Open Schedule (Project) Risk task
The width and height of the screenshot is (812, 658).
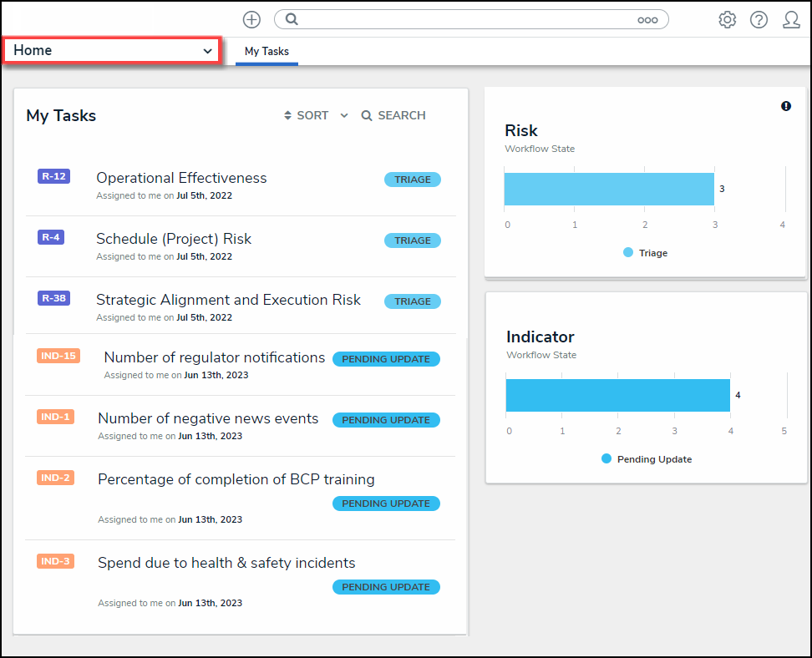click(174, 239)
